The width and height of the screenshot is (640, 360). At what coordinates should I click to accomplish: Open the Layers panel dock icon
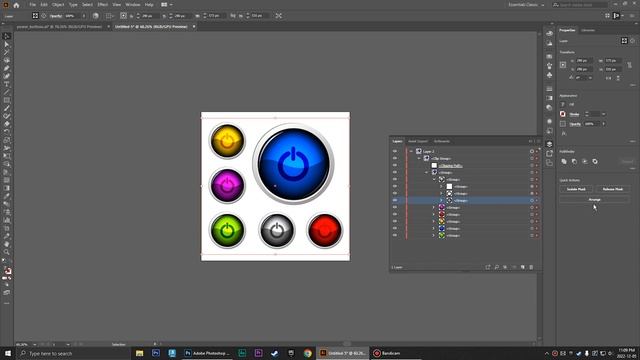[x=549, y=144]
